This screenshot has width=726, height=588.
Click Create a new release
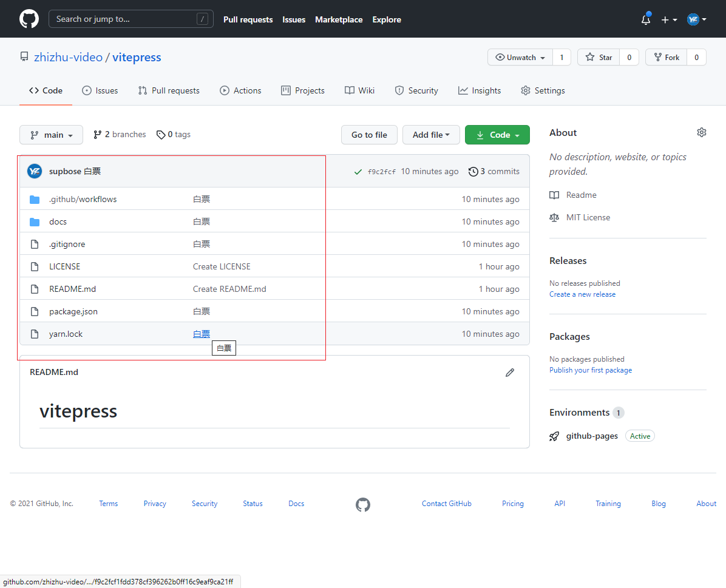[x=583, y=294]
